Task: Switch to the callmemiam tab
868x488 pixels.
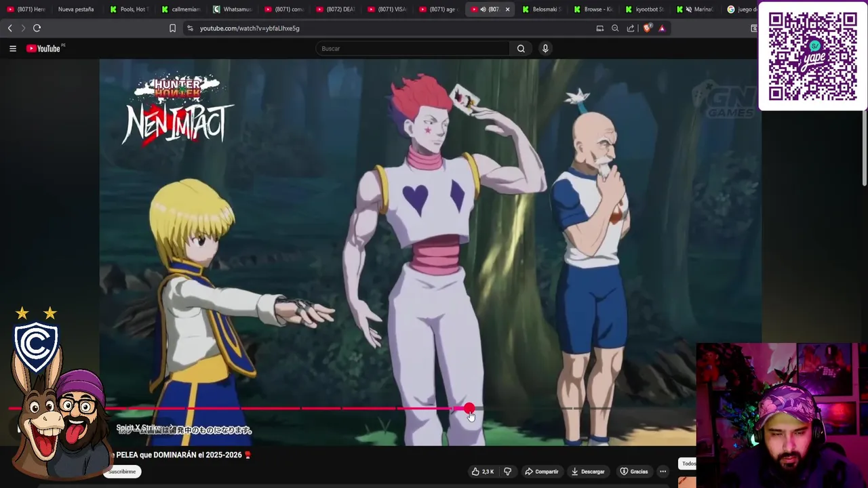Action: click(x=180, y=9)
